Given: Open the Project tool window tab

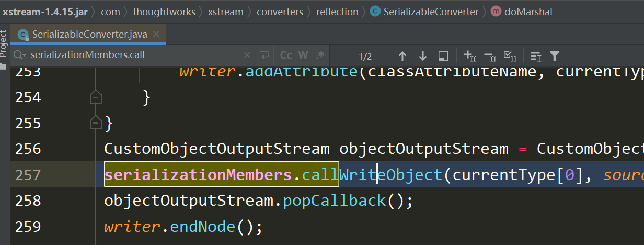Looking at the screenshot, I should pos(4,44).
